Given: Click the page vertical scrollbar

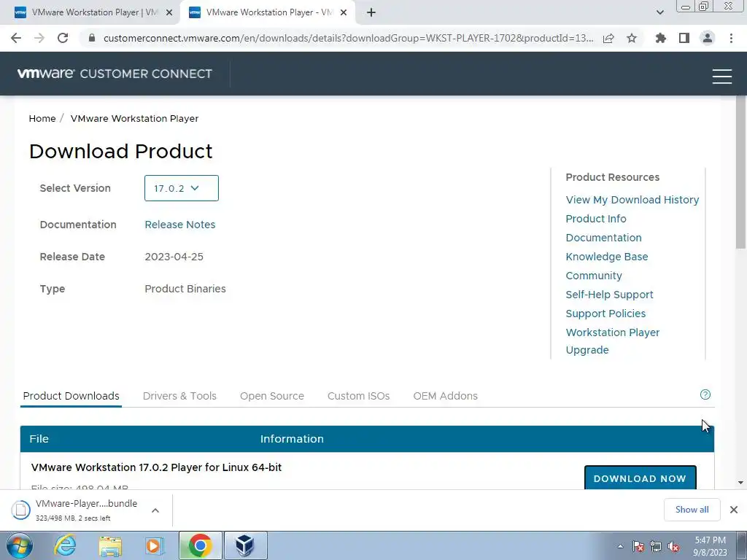Looking at the screenshot, I should [x=741, y=172].
